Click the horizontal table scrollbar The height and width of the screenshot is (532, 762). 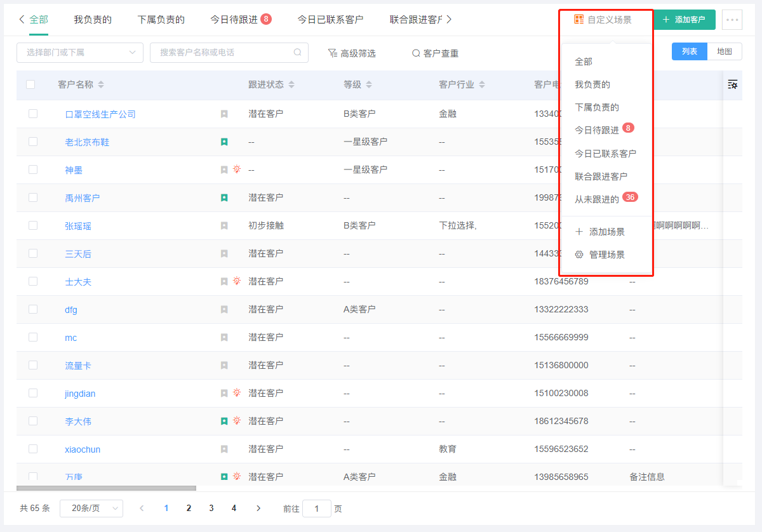106,488
